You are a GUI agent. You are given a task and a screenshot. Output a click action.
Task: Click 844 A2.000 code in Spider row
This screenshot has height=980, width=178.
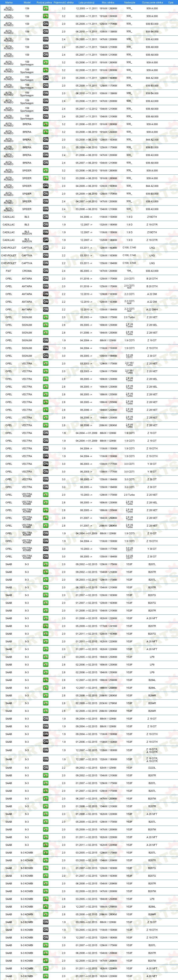point(152,186)
